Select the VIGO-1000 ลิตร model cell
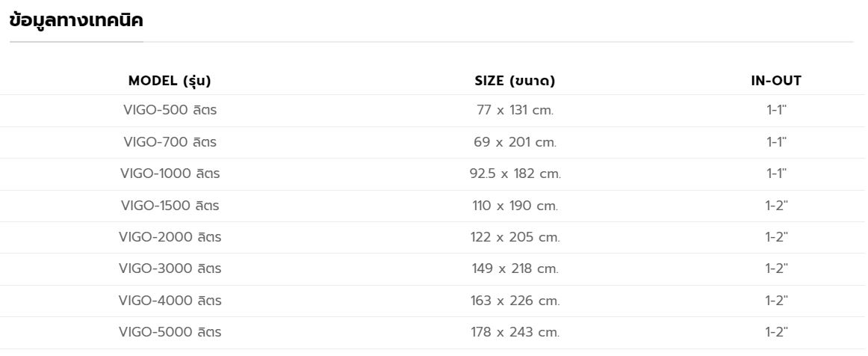The width and height of the screenshot is (868, 356). coord(170,174)
